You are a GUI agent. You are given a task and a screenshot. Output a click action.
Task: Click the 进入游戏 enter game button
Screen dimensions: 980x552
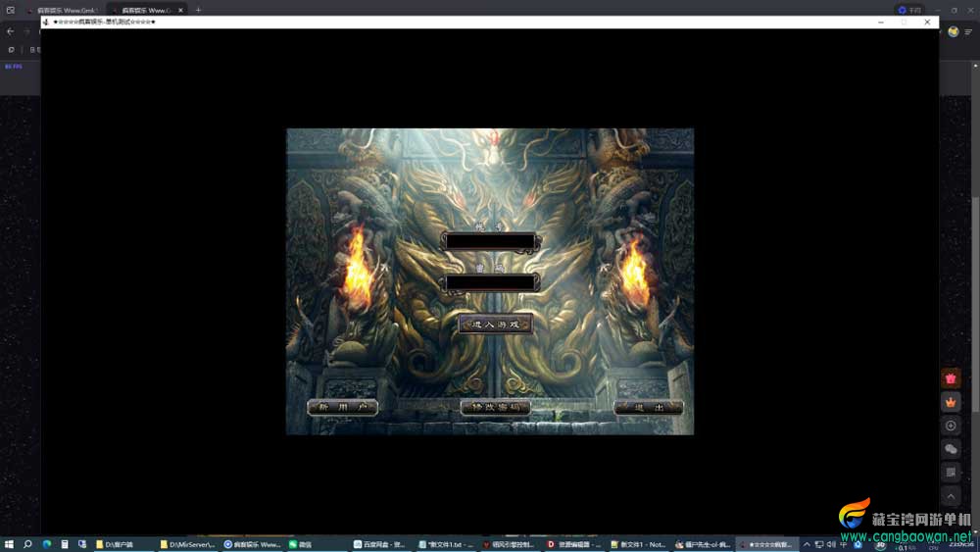tap(496, 324)
